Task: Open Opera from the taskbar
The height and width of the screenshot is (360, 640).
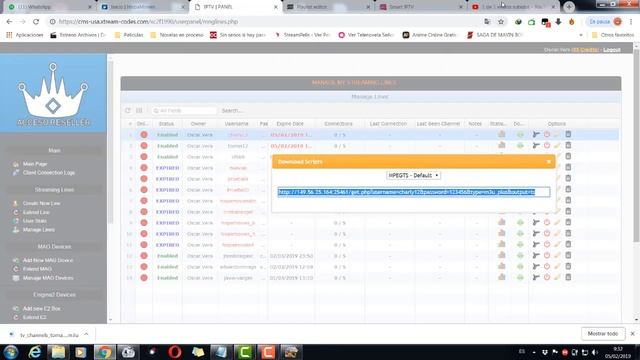Action: coord(174,352)
